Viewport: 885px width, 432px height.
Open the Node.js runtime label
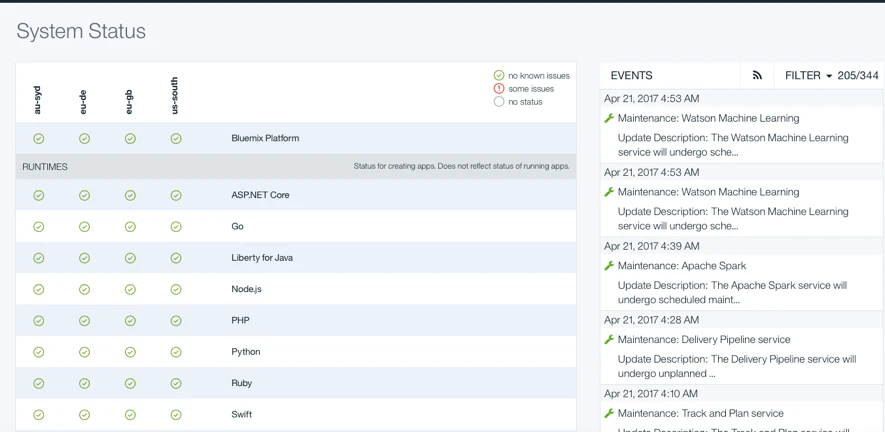(x=247, y=289)
